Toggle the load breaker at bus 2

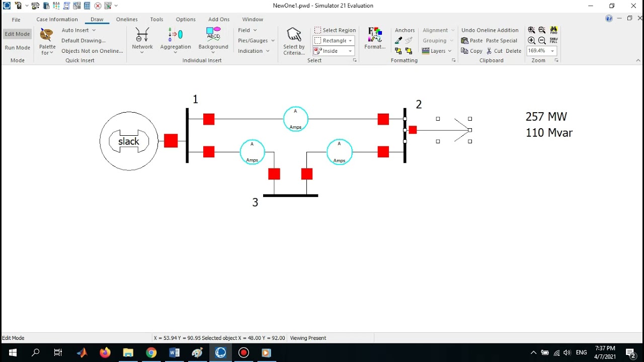click(413, 130)
